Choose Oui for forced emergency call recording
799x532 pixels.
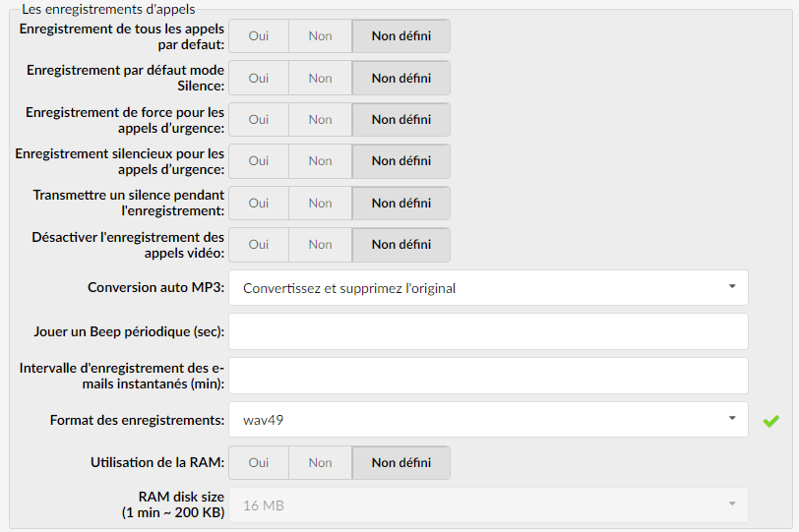[259, 120]
